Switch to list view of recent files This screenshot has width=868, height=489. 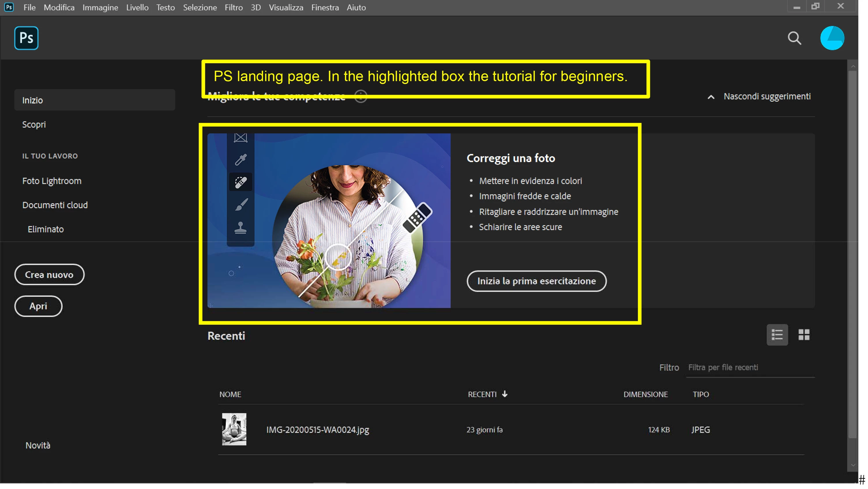[777, 335]
